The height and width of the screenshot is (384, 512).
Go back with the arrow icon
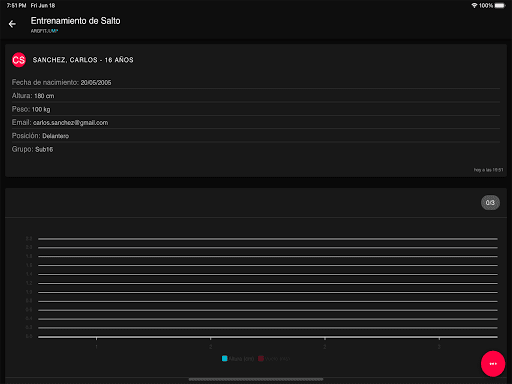click(x=12, y=24)
